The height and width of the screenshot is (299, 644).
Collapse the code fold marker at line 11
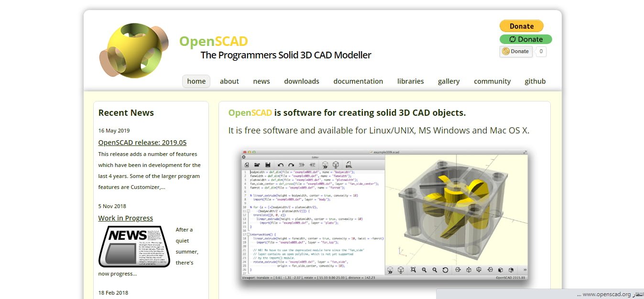249,211
